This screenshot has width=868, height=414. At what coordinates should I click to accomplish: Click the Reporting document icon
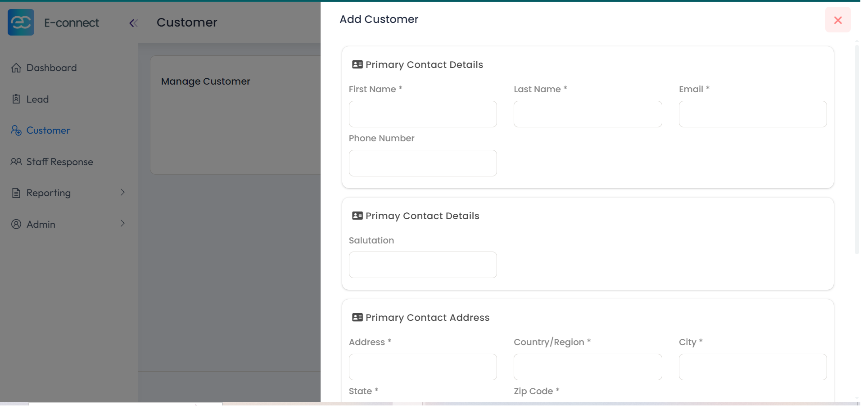(x=16, y=193)
